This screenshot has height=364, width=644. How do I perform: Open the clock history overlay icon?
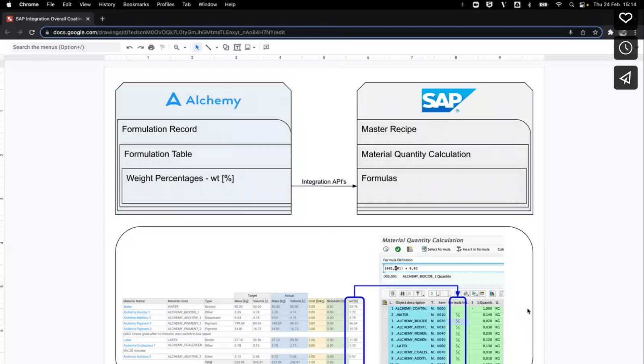(625, 48)
